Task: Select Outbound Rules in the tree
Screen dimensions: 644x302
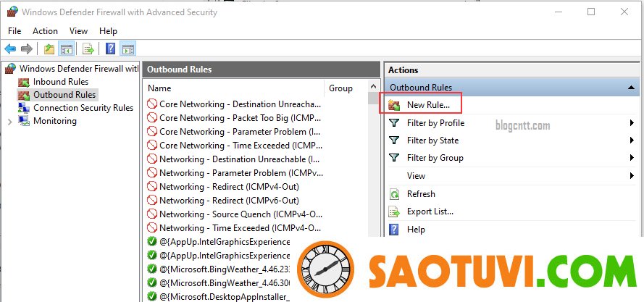Action: tap(64, 95)
